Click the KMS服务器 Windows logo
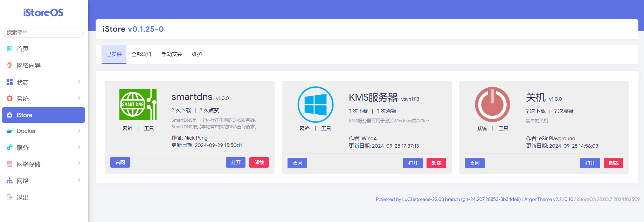644x222 pixels. [x=315, y=105]
